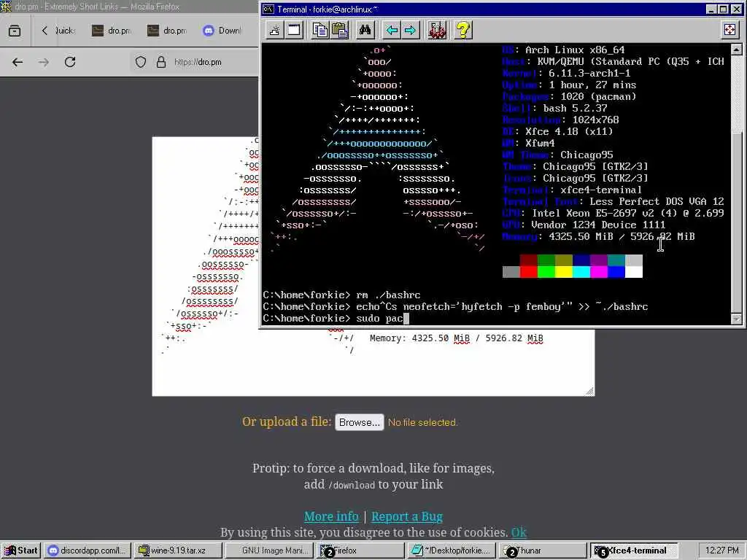The width and height of the screenshot is (747, 560).
Task: Click the padlock site security icon
Action: [x=161, y=62]
